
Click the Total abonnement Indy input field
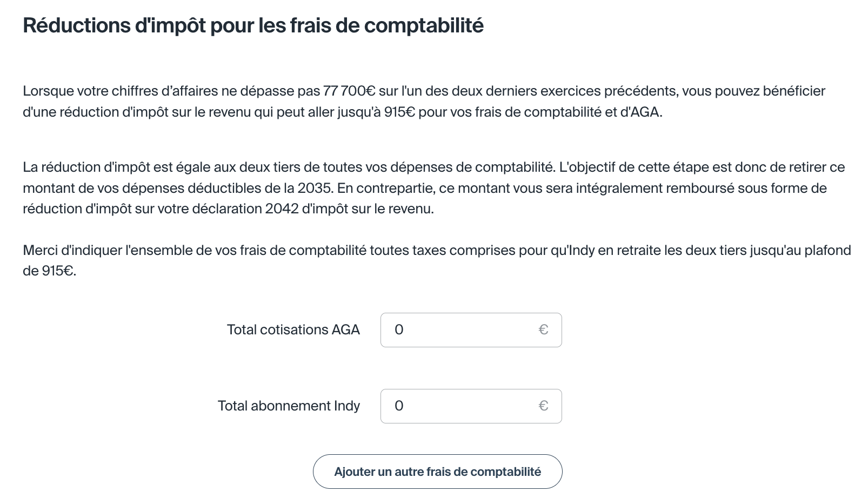pyautogui.click(x=465, y=406)
